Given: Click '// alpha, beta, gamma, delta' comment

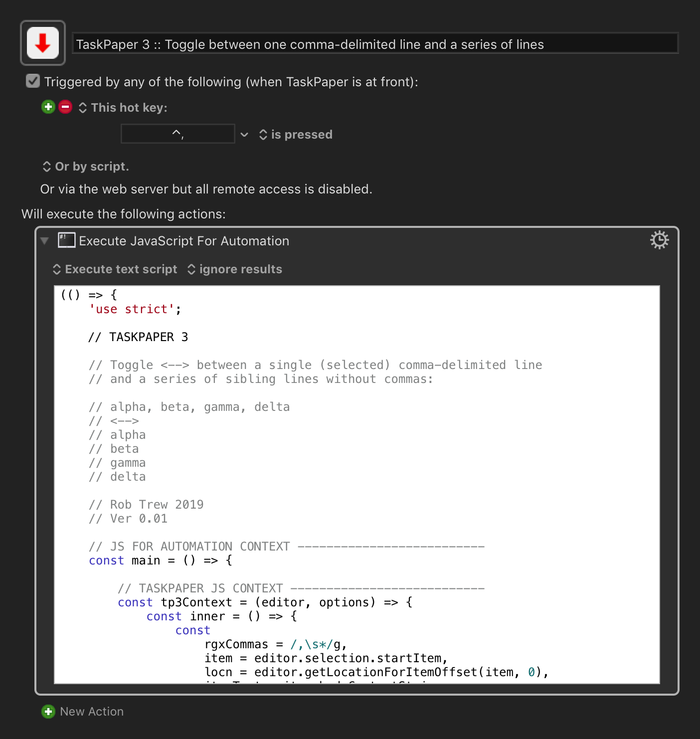Looking at the screenshot, I should click(x=189, y=407).
